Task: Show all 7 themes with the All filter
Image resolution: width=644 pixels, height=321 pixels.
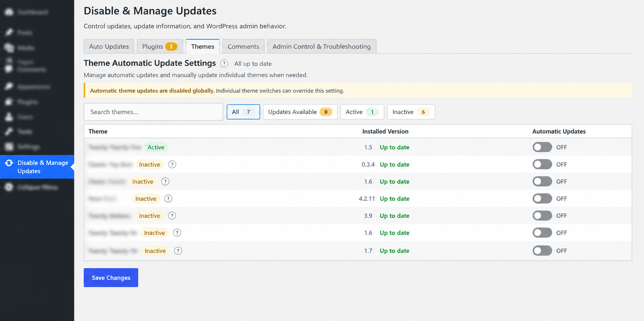Action: coord(243,112)
